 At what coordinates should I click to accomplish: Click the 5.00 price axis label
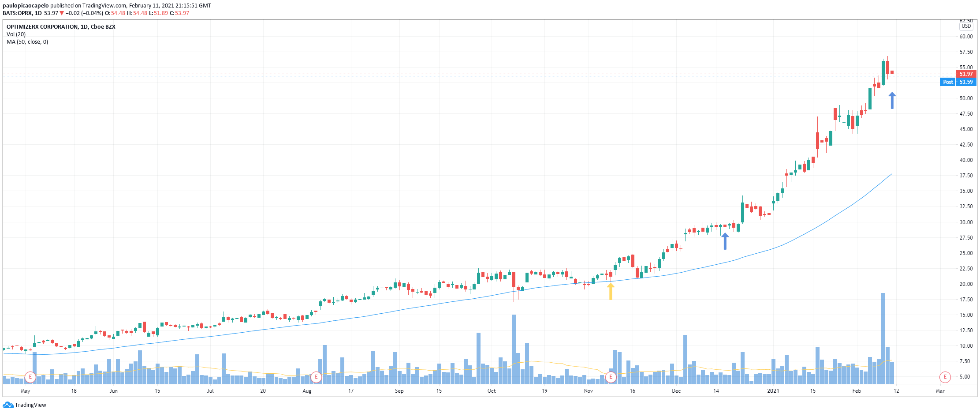click(x=965, y=377)
